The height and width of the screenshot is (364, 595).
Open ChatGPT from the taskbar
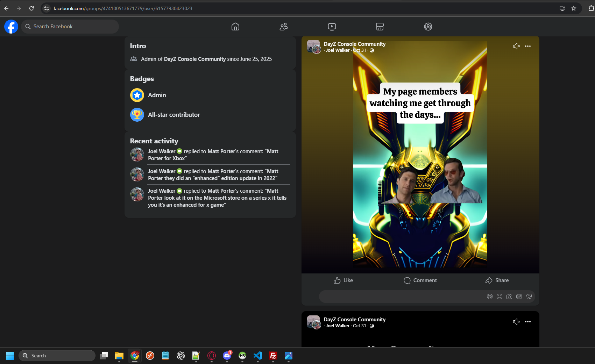[181, 356]
